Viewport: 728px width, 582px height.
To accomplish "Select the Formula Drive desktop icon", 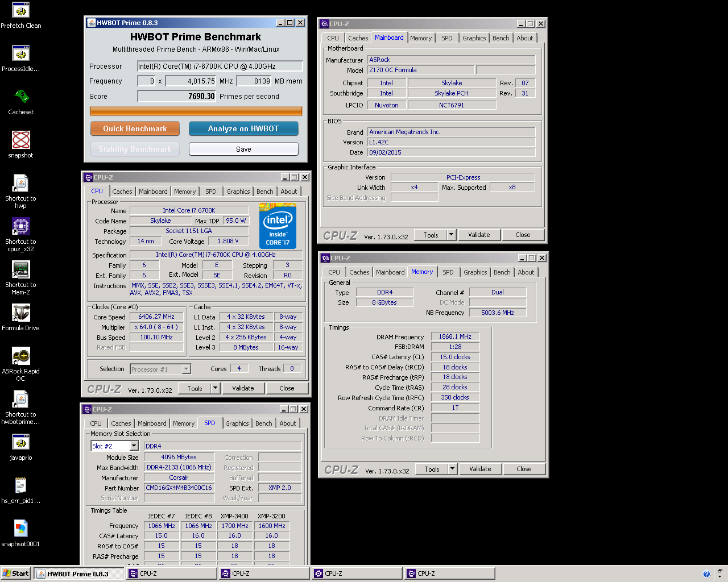I will [21, 318].
